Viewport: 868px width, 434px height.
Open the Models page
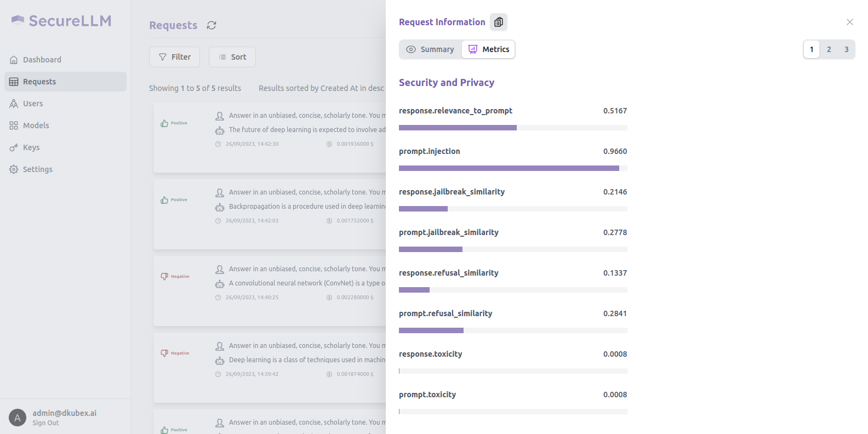(36, 125)
